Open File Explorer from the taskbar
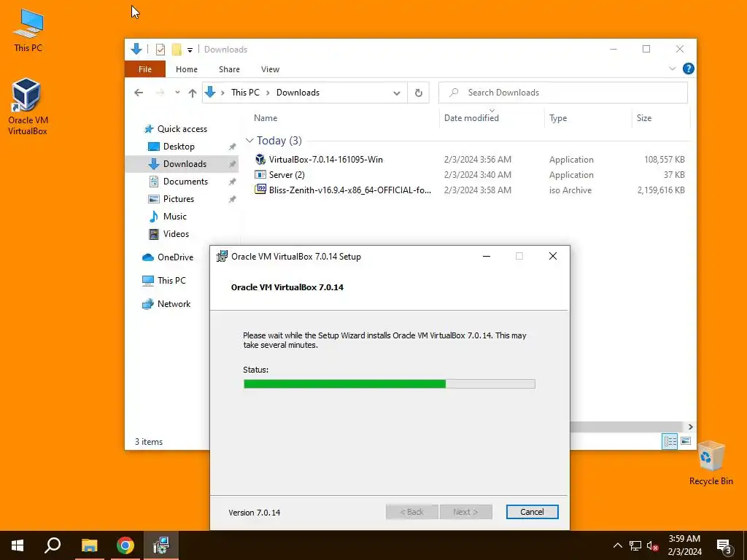 point(89,545)
